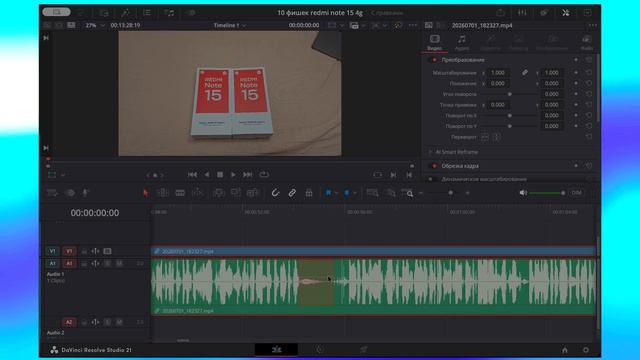Adjust the green monitor volume slider

547,193
